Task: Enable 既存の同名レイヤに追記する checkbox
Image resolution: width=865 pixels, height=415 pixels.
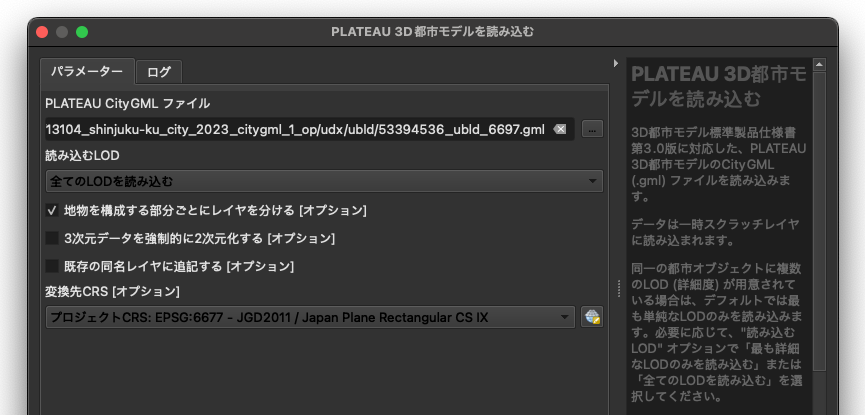Action: coord(52,267)
